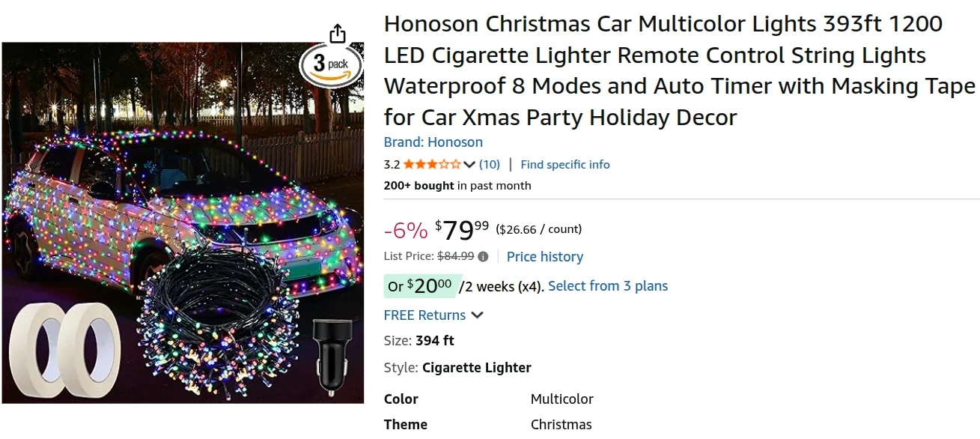Select the Cigarette Lighter style option
Screen dimensions: 980x439
[476, 368]
